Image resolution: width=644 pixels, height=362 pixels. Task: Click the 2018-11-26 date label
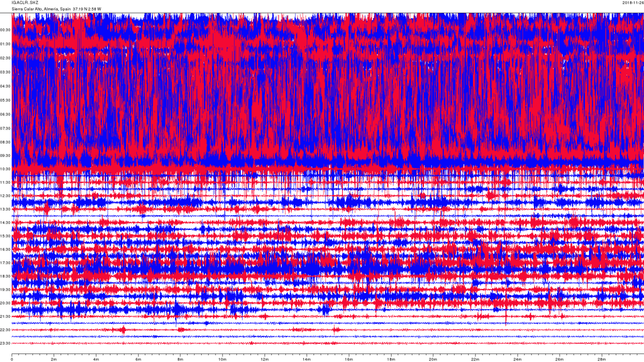pyautogui.click(x=633, y=3)
